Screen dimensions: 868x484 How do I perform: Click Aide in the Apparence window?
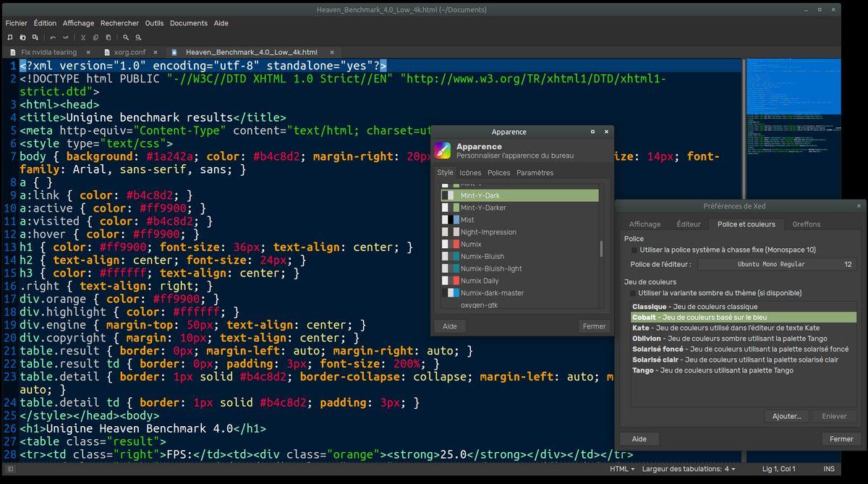click(x=450, y=326)
